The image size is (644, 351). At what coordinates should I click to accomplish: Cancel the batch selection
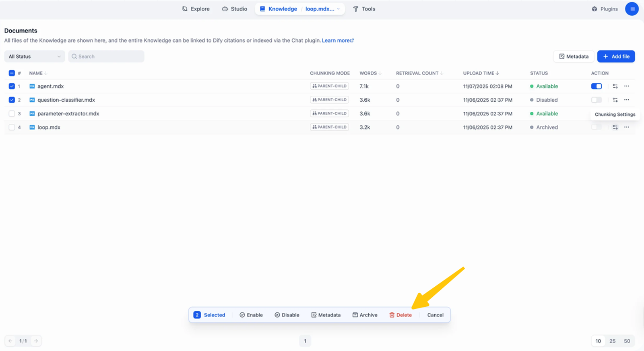click(x=436, y=315)
